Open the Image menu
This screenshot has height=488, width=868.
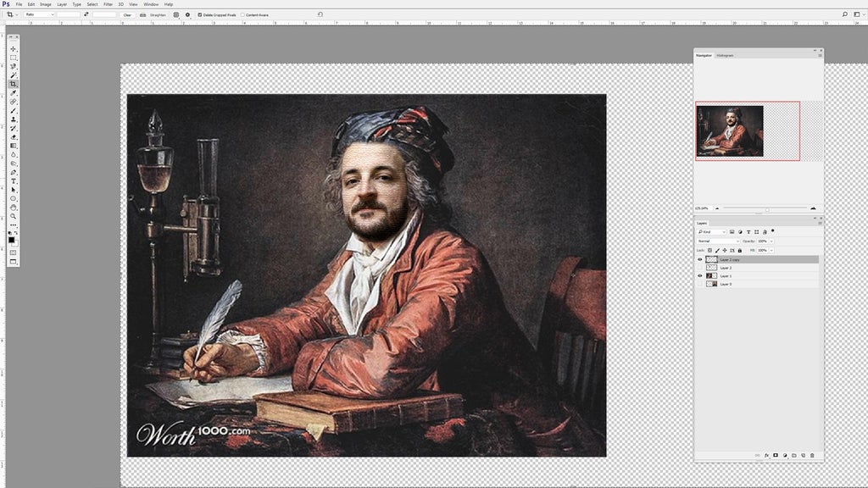tap(46, 4)
